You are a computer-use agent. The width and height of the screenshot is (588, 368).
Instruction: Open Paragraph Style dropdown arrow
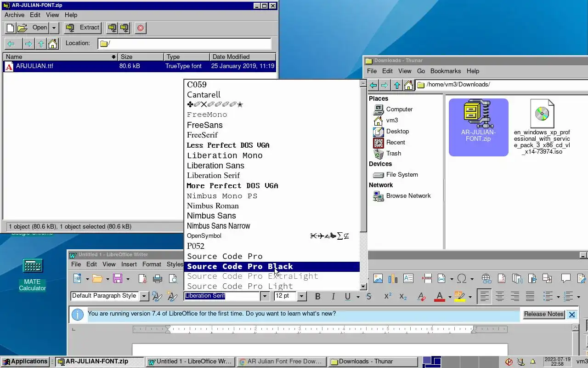[144, 296]
